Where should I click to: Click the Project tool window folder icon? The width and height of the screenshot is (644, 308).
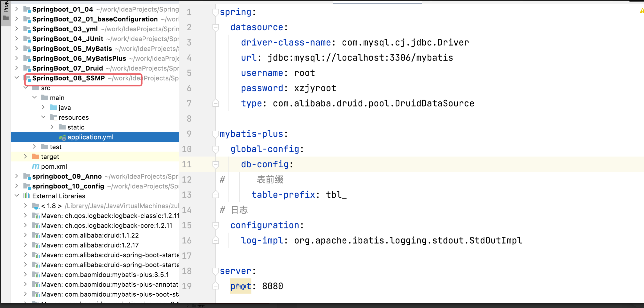6,18
